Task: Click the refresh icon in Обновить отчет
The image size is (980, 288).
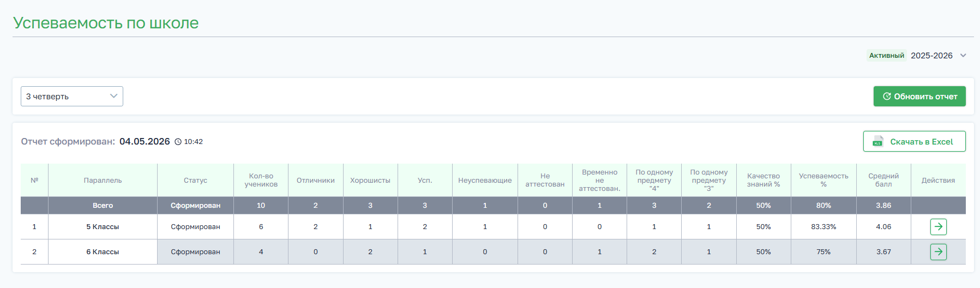Action: [x=887, y=96]
